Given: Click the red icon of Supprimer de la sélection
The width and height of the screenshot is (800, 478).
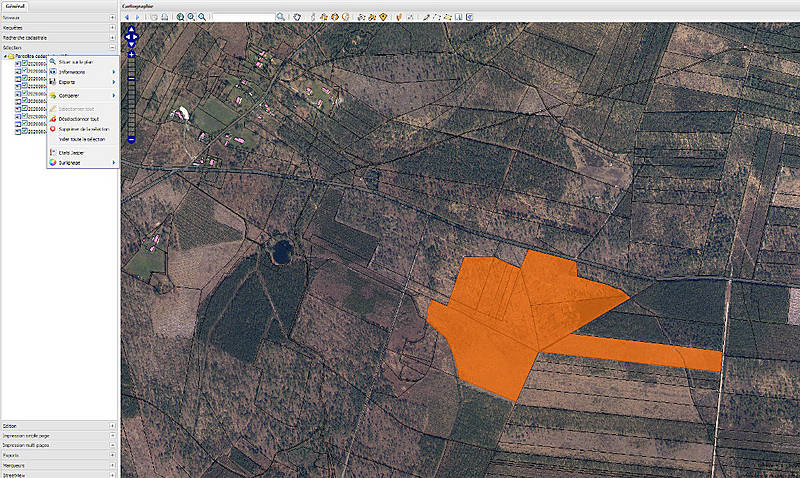Looking at the screenshot, I should 52,129.
